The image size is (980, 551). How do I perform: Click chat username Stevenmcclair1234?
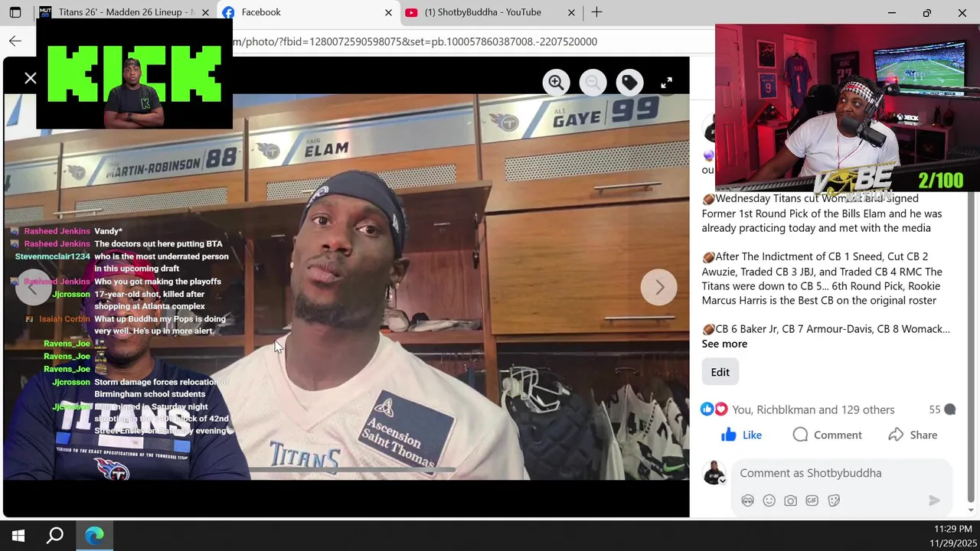(x=53, y=256)
